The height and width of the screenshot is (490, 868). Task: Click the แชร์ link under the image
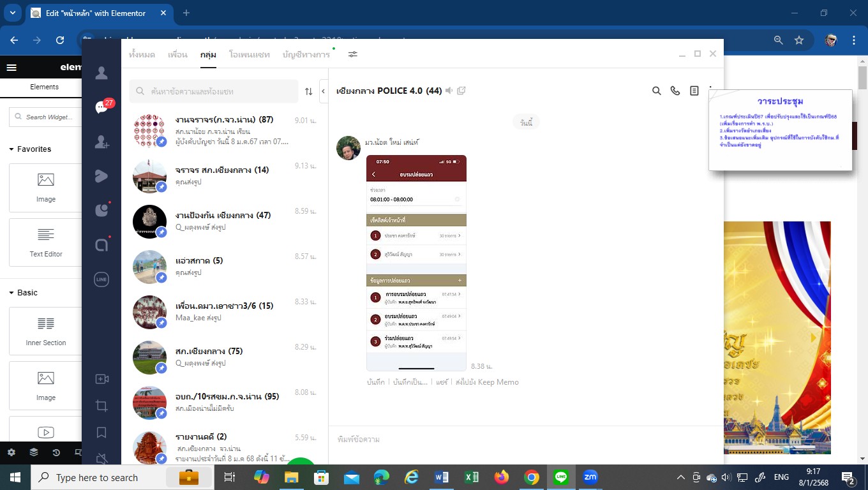tap(442, 382)
